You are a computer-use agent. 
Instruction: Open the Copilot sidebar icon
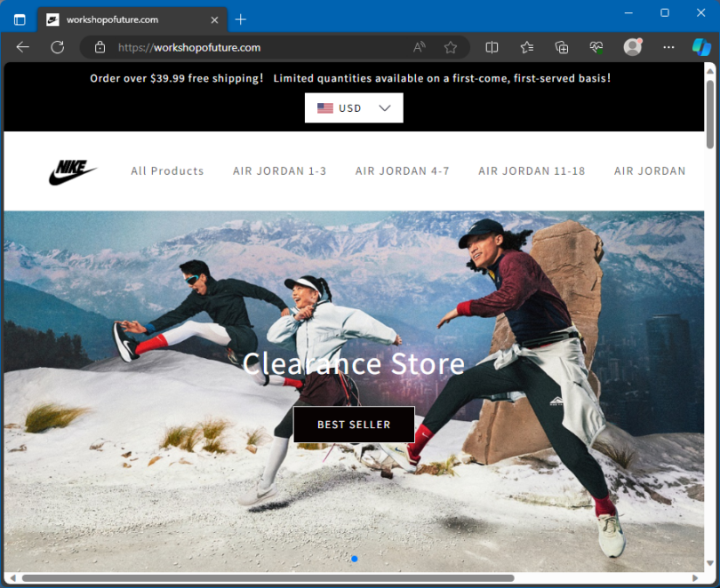point(701,47)
